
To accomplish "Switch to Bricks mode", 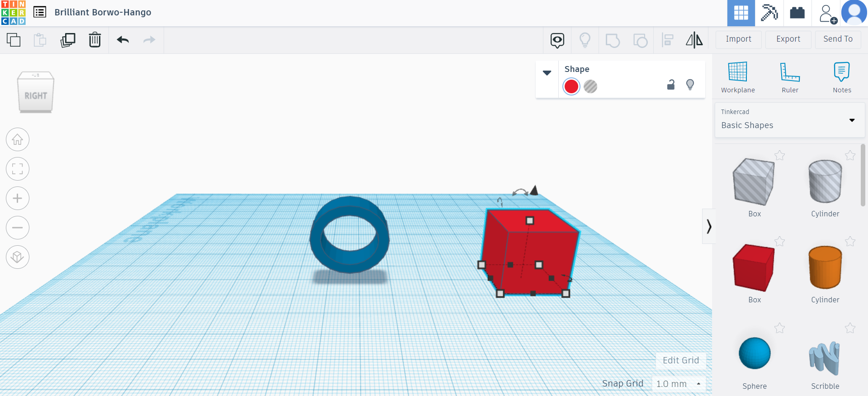I will point(797,13).
